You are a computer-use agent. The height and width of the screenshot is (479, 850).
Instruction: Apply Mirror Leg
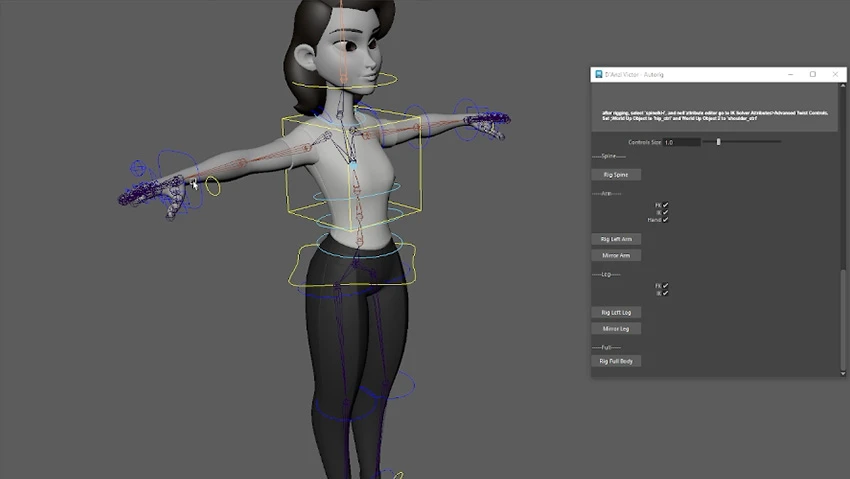tap(616, 328)
